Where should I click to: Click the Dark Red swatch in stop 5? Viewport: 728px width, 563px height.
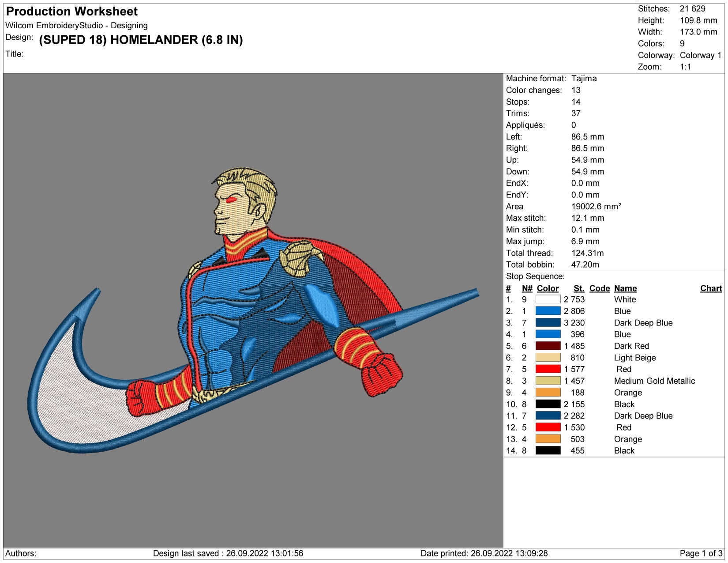tap(548, 346)
